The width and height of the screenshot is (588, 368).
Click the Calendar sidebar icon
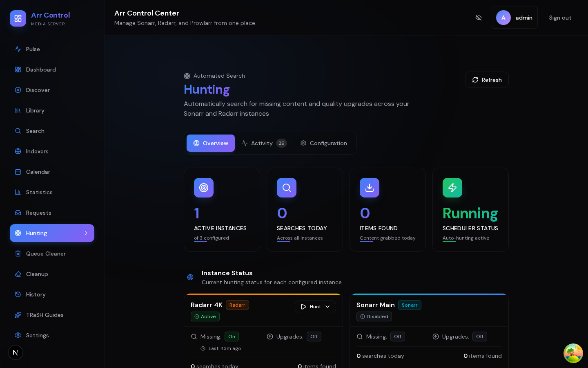[18, 172]
